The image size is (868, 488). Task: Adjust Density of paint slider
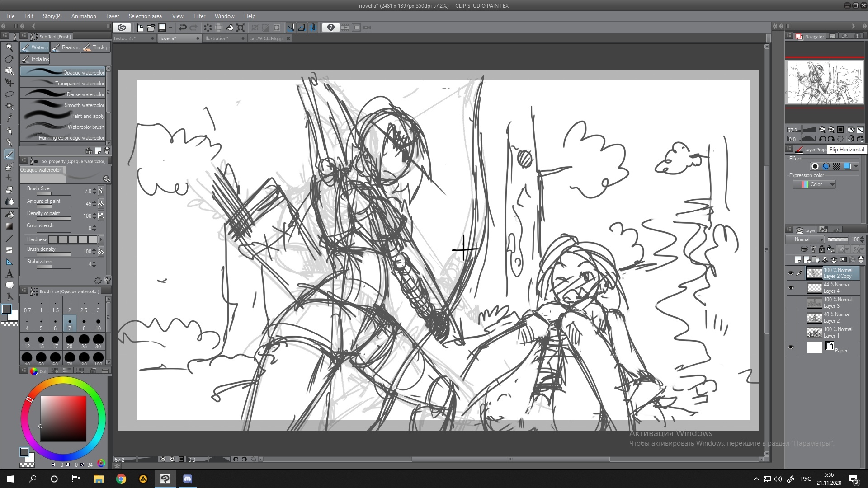click(x=54, y=218)
